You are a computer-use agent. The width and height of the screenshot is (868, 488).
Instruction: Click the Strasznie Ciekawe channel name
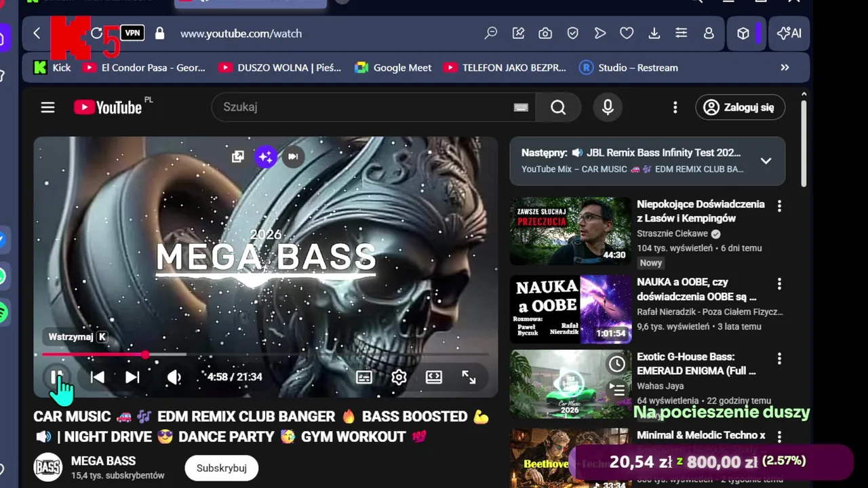tap(672, 233)
